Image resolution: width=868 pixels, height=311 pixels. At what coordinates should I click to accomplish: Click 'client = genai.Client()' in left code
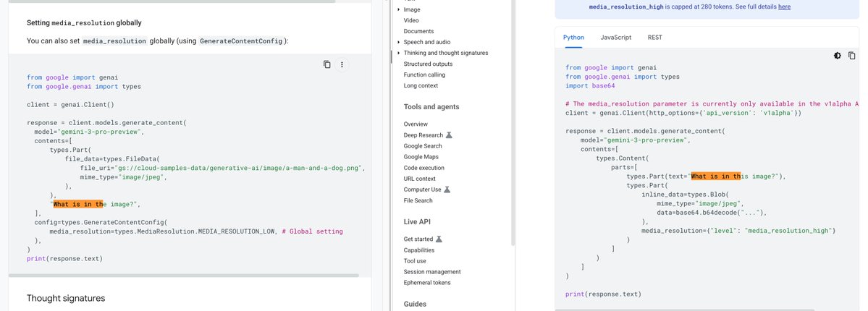70,105
